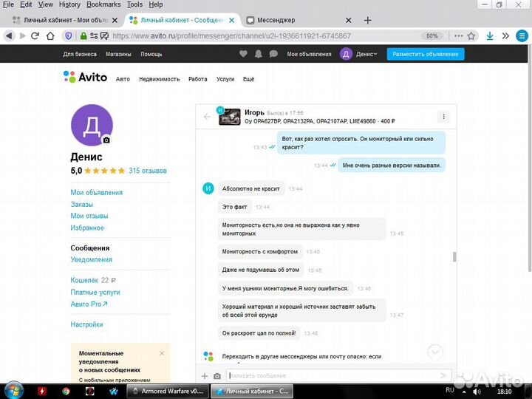Image resolution: width=532 pixels, height=399 pixels.
Task: Dismiss the Моментальные уведомления banner
Action: pyautogui.click(x=162, y=353)
